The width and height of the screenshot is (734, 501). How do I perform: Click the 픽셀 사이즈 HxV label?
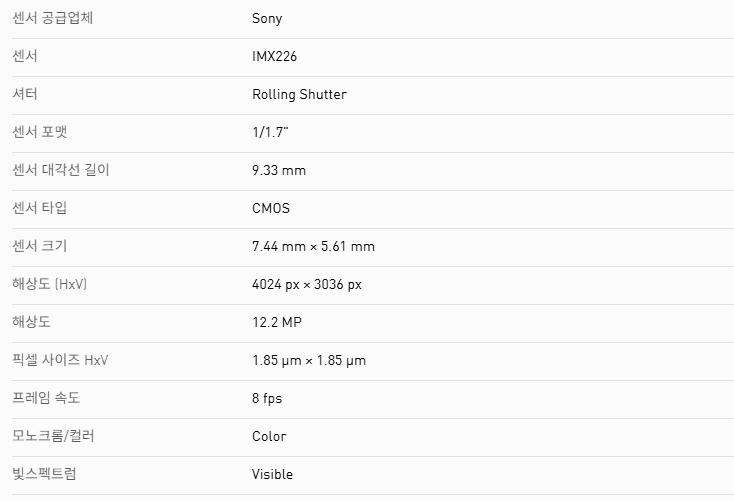click(60, 360)
